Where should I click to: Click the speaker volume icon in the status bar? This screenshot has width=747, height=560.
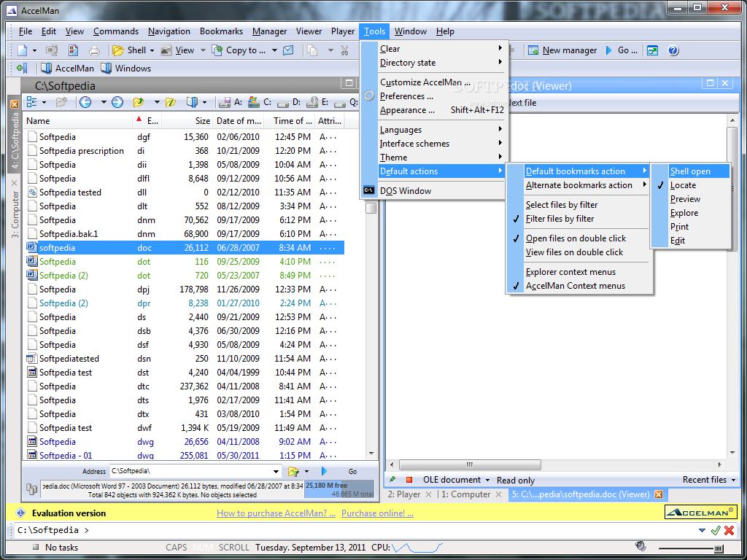coord(640,546)
